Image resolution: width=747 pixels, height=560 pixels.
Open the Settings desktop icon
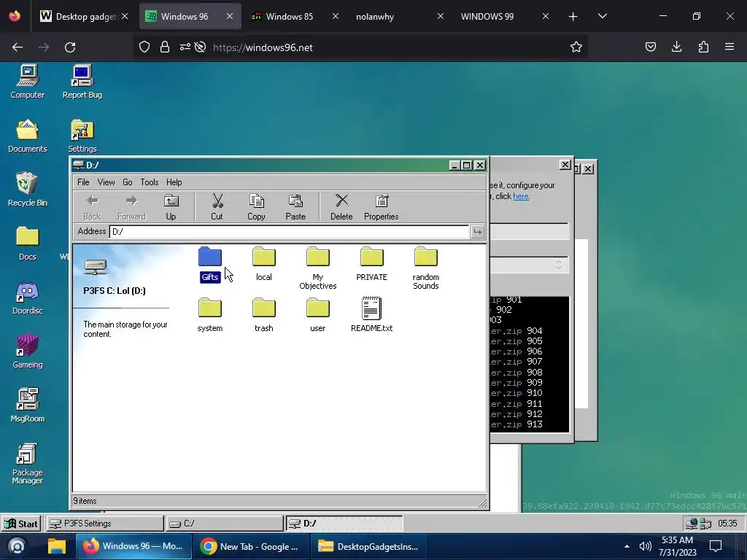(x=82, y=136)
